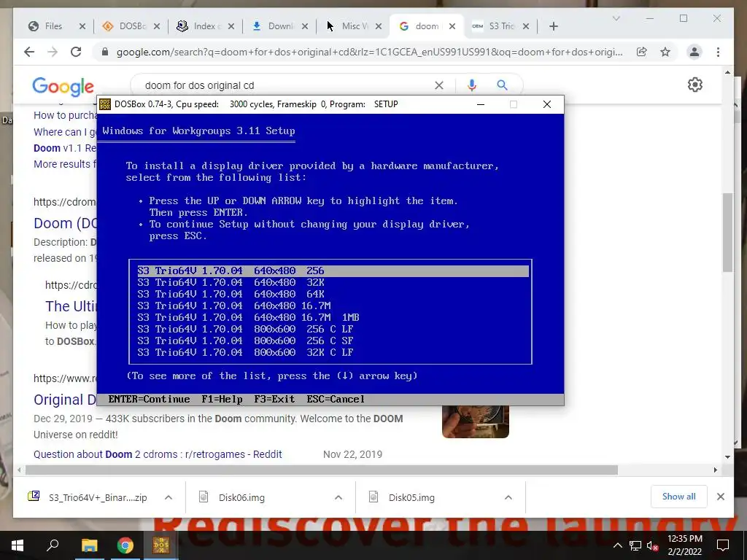Close the Files tab
This screenshot has height=560, width=747.
pyautogui.click(x=82, y=26)
